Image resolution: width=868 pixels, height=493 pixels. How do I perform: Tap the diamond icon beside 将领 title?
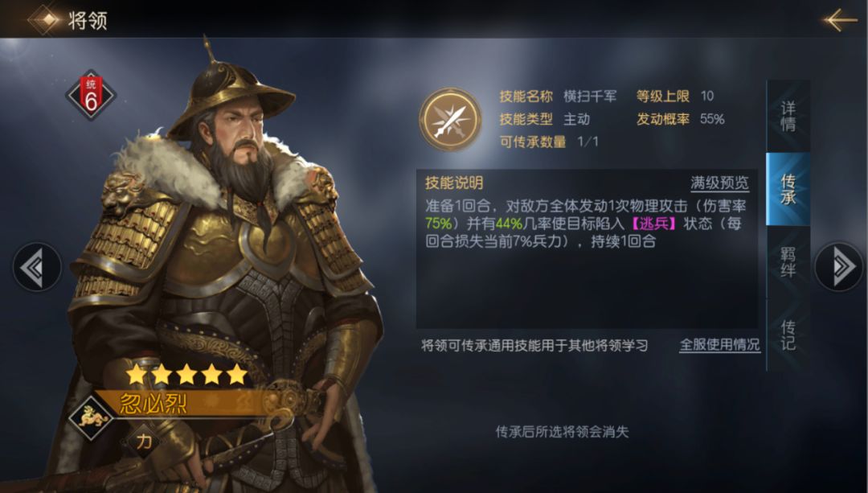pyautogui.click(x=47, y=20)
